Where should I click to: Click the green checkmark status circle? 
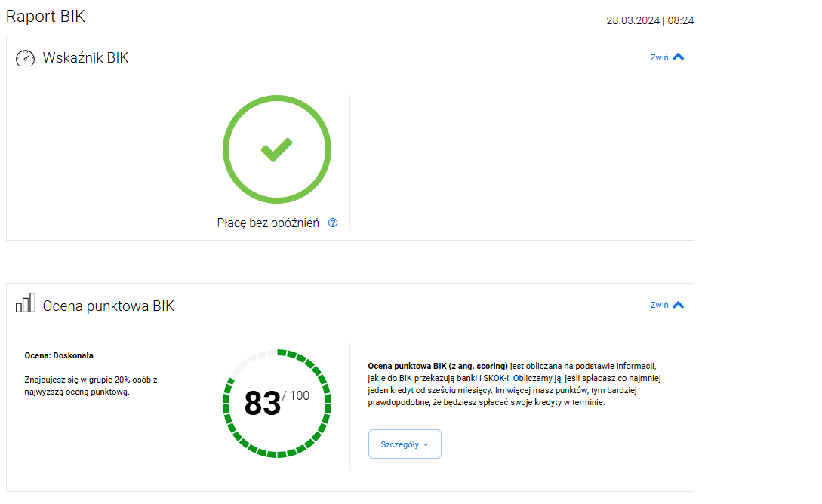coord(276,149)
